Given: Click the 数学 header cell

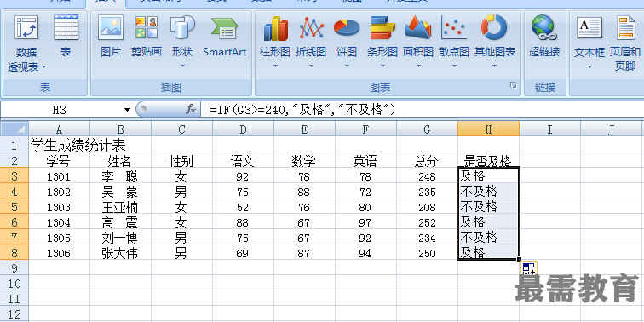Looking at the screenshot, I should click(304, 160).
